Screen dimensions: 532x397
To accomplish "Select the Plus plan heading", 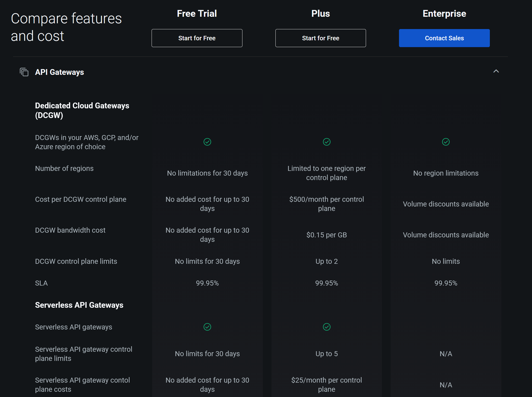I will [320, 14].
